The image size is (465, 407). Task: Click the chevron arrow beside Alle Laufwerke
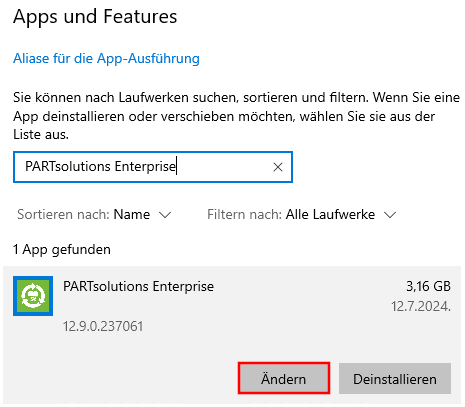[x=390, y=215]
